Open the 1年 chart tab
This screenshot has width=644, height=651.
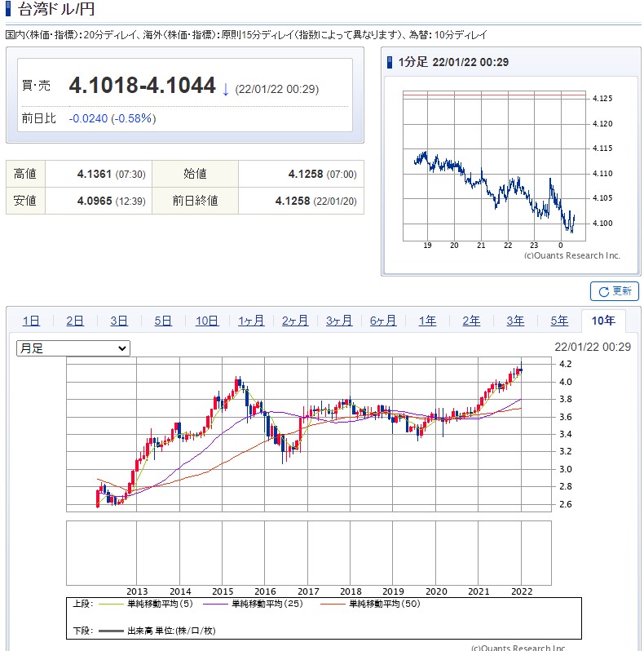(427, 321)
